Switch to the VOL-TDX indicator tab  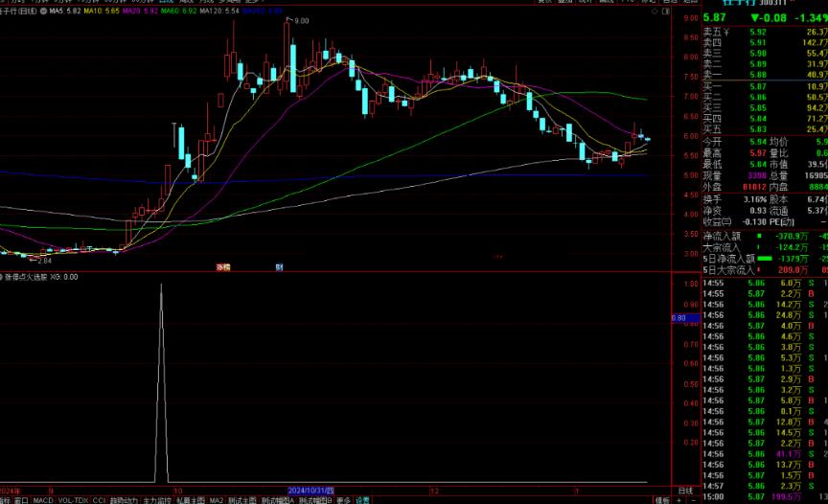pos(74,500)
